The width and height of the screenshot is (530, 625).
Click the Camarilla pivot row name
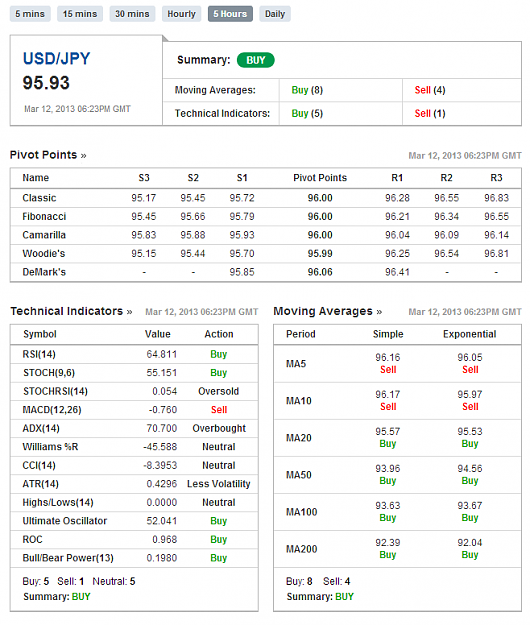(44, 235)
